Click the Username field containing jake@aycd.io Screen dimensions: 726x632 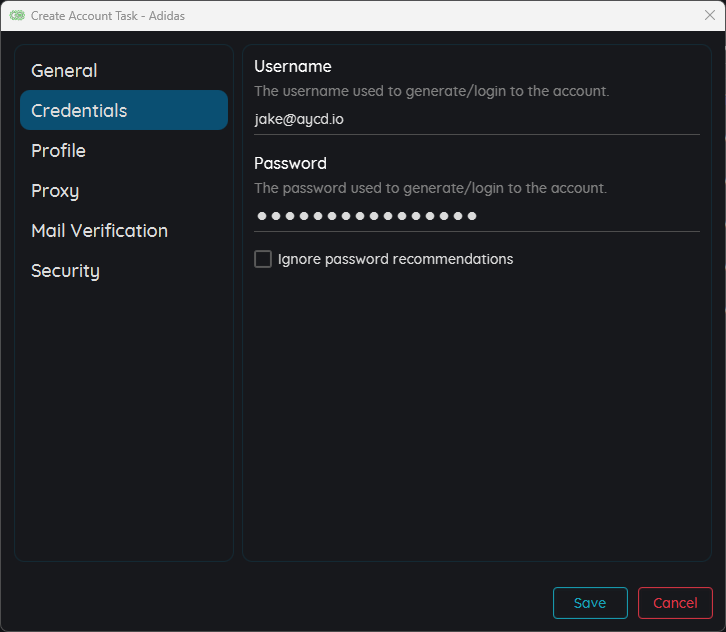pos(476,119)
